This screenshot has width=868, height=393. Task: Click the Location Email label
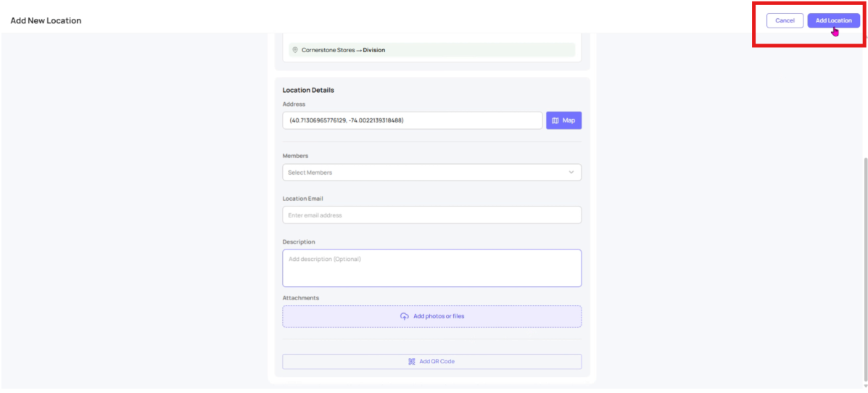click(x=302, y=198)
